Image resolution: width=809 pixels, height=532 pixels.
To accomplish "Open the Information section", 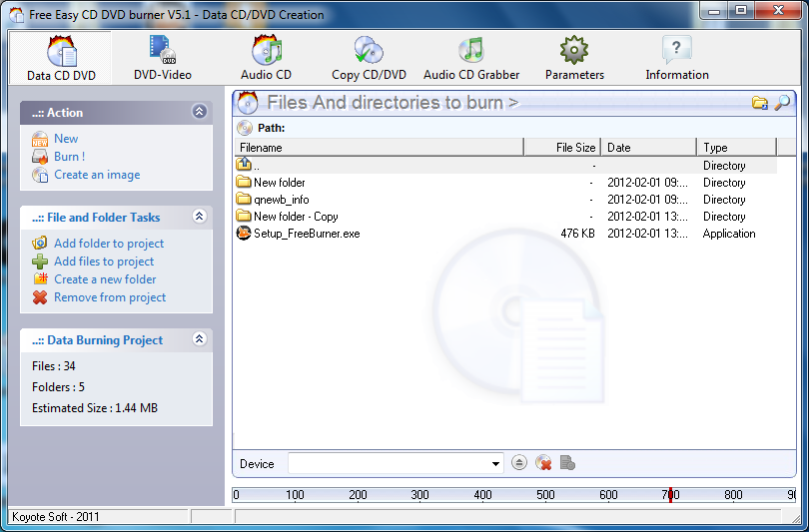I will pos(677,58).
